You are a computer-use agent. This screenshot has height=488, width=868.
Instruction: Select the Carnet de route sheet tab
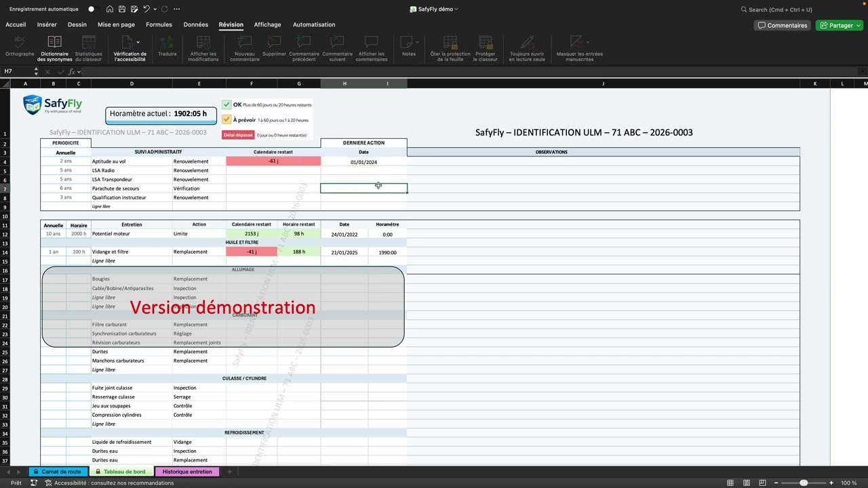pyautogui.click(x=57, y=472)
